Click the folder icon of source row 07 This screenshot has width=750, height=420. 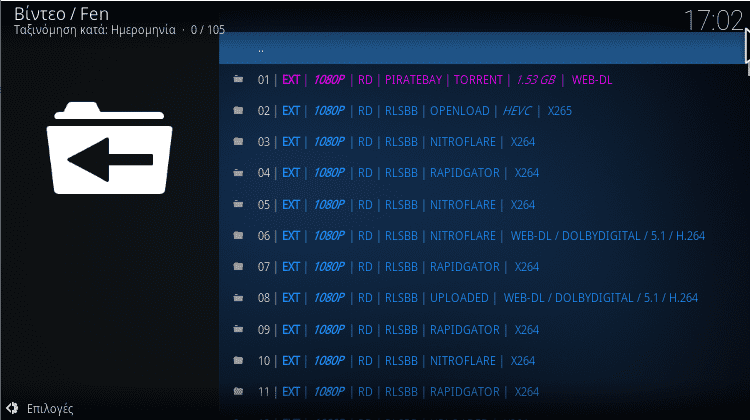tap(238, 266)
